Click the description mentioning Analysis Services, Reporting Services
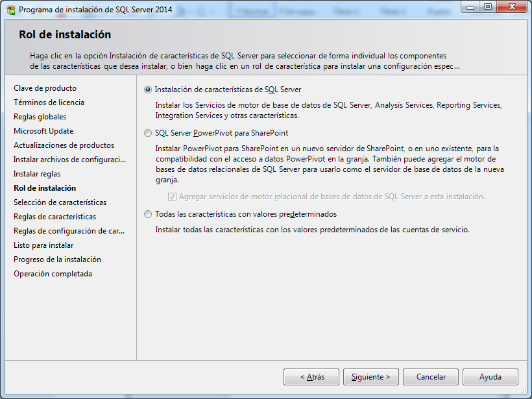This screenshot has width=532, height=399. tap(328, 110)
